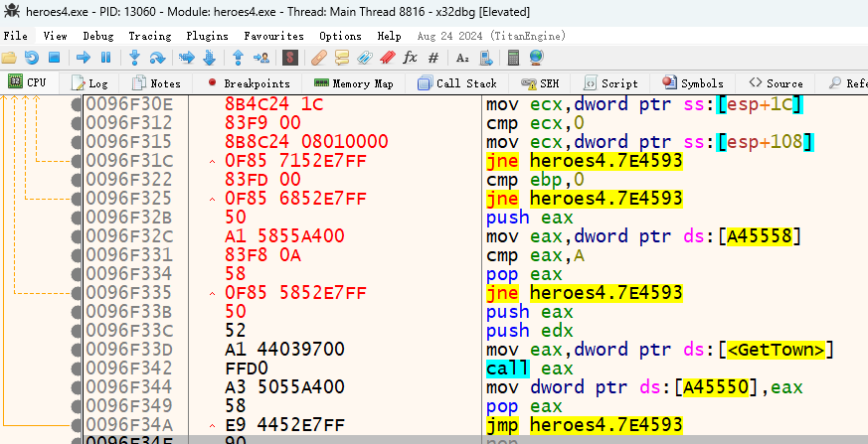Select the GetTown mov instruction line
Viewport: 868px width, 444px height.
[x=660, y=349]
